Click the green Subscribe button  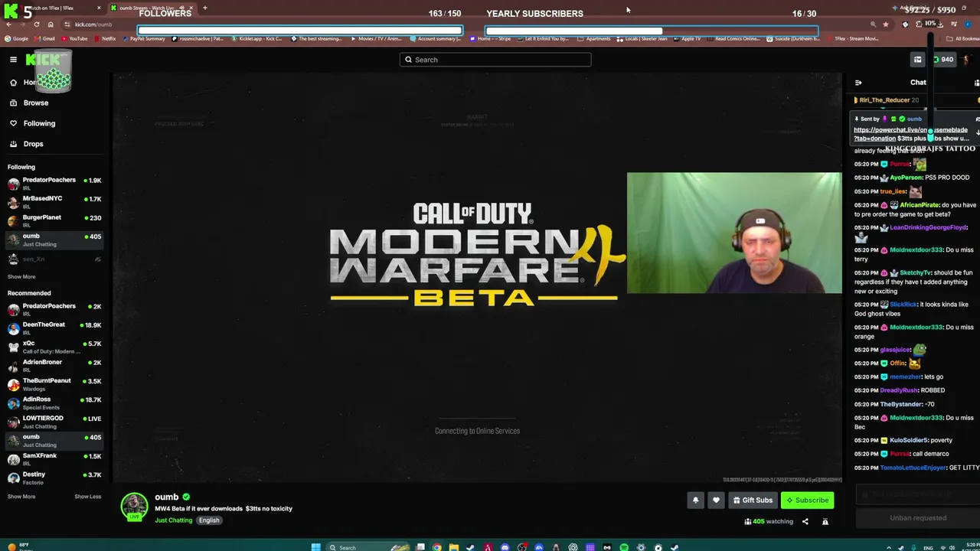[808, 500]
